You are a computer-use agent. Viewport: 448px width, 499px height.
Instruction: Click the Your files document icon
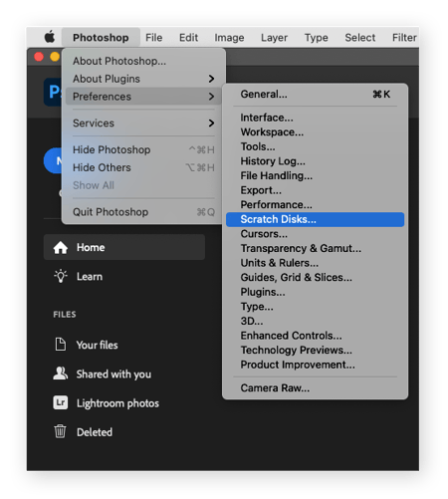[x=61, y=345]
